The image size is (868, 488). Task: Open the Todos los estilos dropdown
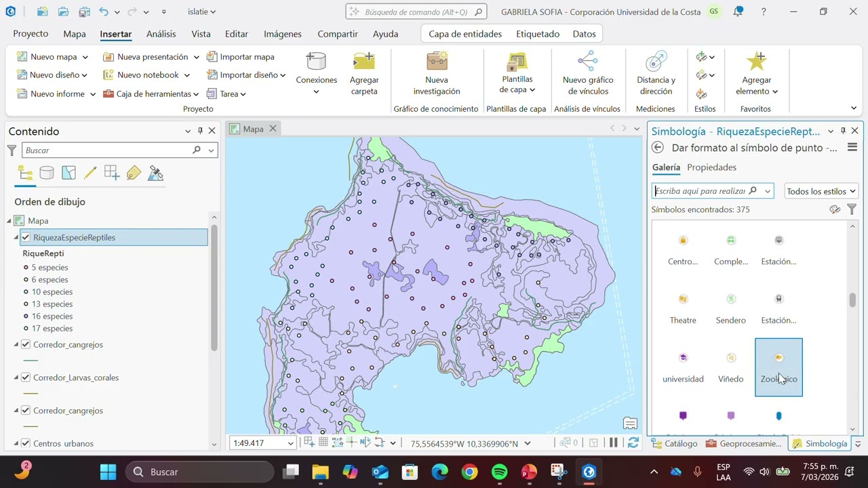[821, 191]
